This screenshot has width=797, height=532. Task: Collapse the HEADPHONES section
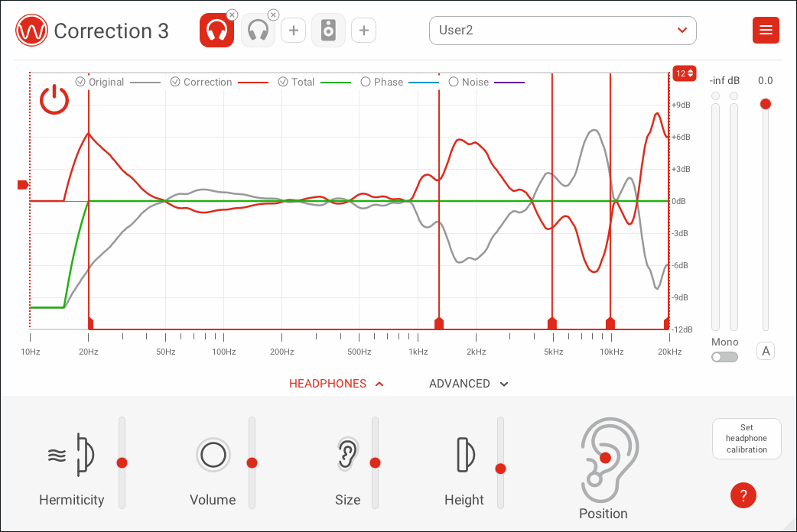(336, 384)
